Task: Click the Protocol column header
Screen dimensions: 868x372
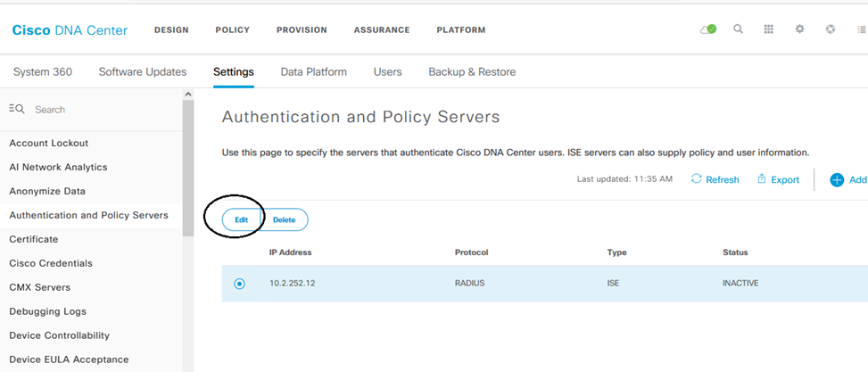Action: [x=472, y=252]
